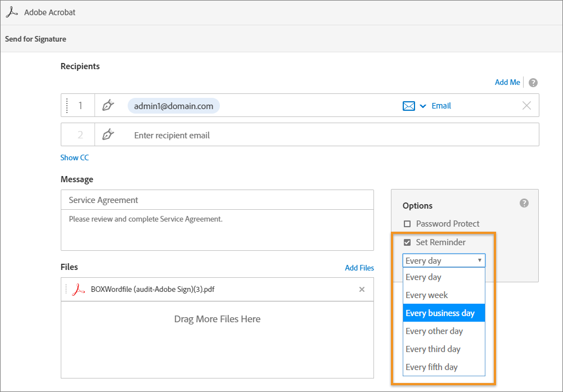Enable Password Protect
This screenshot has height=392, width=563.
click(407, 223)
